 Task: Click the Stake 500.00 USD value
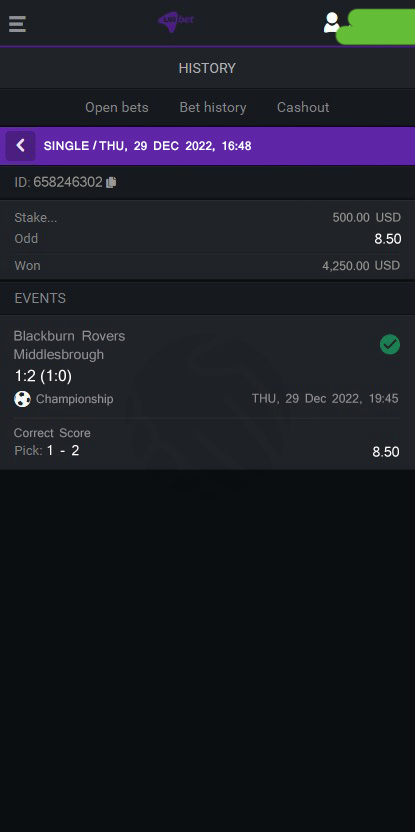366,218
